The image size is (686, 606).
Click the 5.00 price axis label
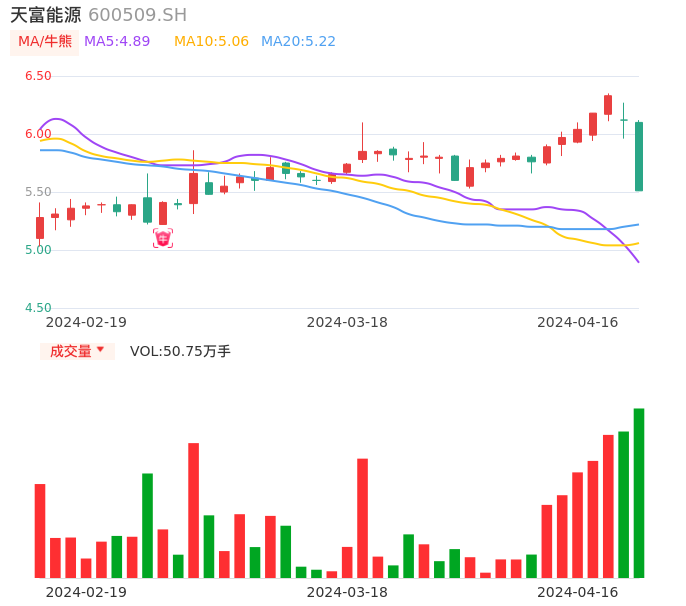(x=38, y=250)
